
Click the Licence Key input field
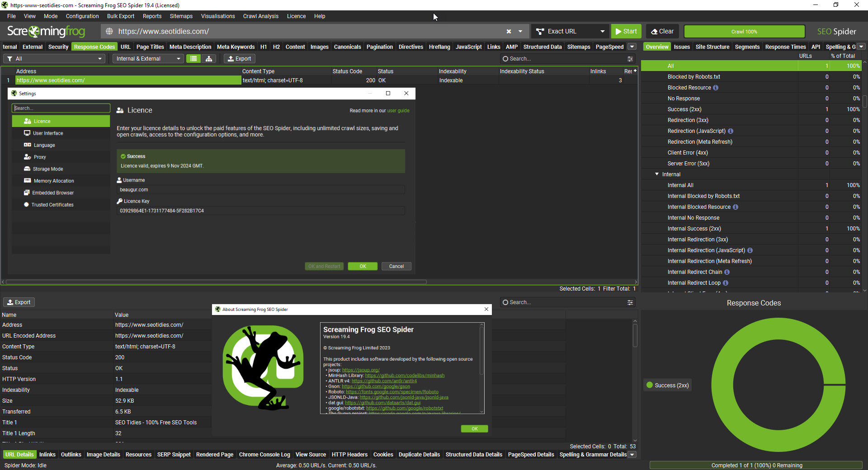[260, 211]
